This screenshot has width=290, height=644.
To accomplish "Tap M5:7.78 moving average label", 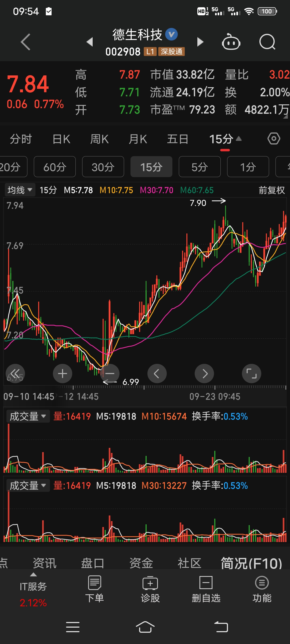I will coord(78,190).
